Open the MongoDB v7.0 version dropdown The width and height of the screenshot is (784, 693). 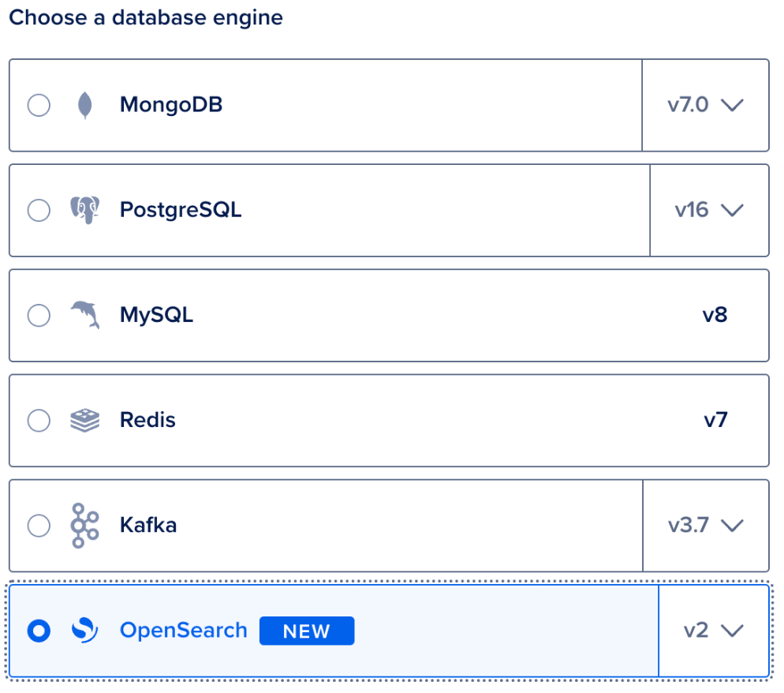705,105
